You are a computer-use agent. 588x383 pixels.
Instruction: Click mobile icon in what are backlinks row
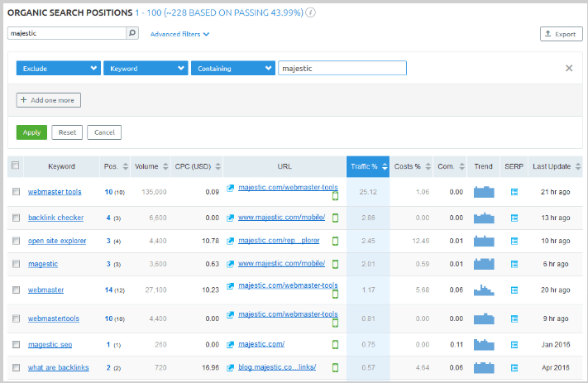tap(335, 367)
